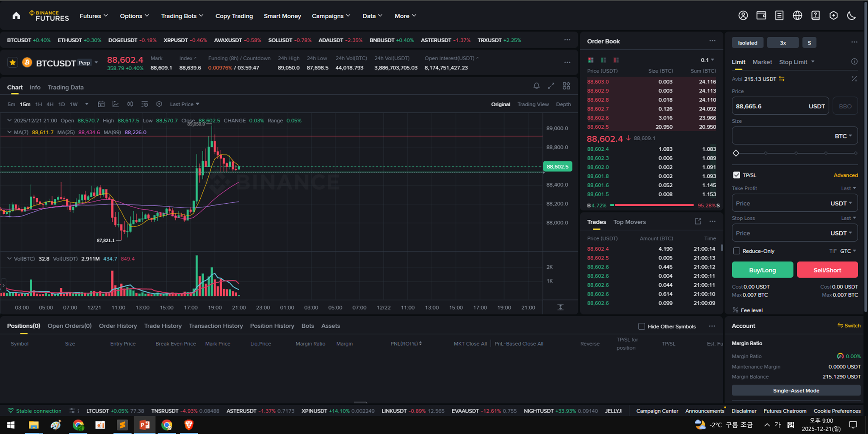Open the order type info icon
The height and width of the screenshot is (434, 868).
tap(854, 62)
